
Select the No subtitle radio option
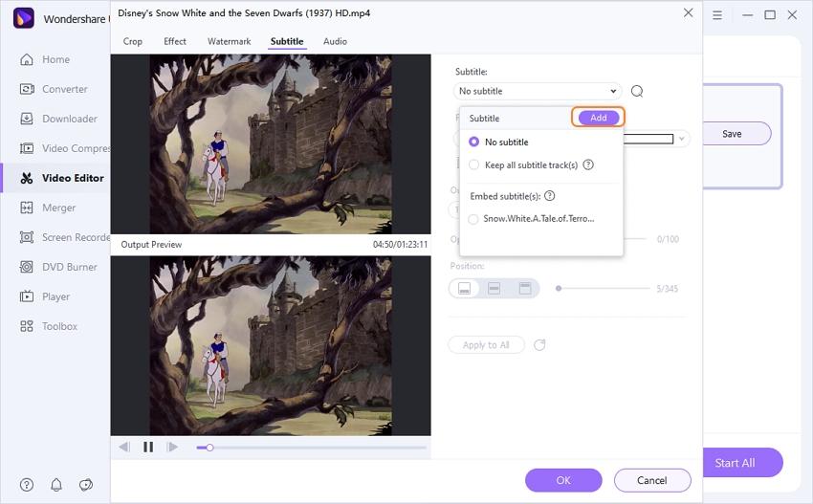click(x=474, y=142)
